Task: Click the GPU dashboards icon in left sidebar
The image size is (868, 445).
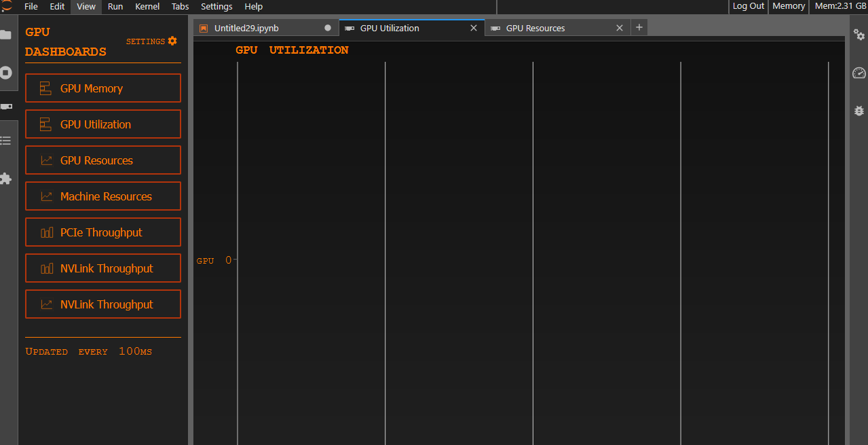Action: point(6,107)
